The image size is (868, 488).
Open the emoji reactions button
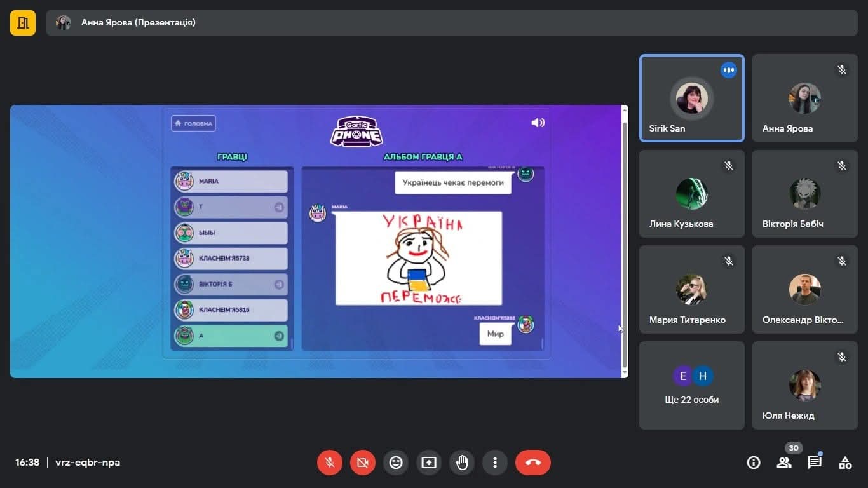click(396, 463)
